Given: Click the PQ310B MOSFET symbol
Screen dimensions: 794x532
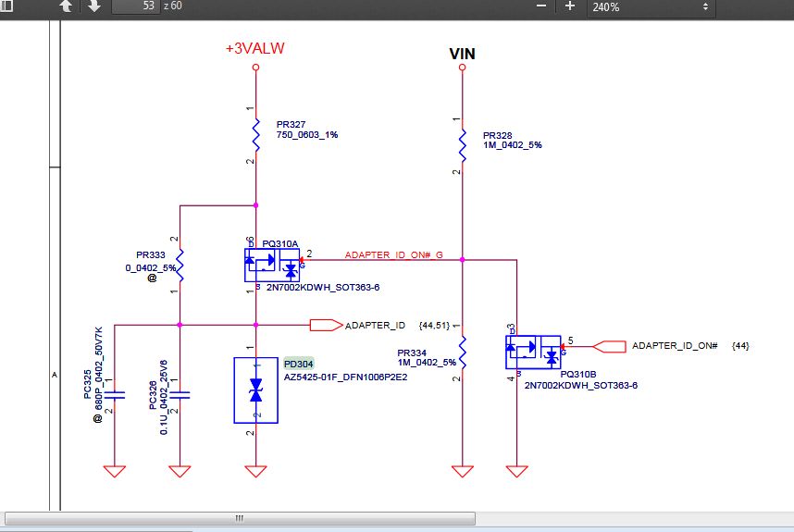Looking at the screenshot, I should pyautogui.click(x=533, y=353).
